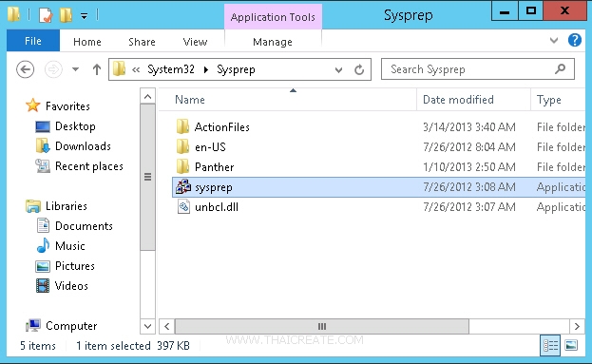
Task: Click System32 in the address bar
Action: coord(171,69)
